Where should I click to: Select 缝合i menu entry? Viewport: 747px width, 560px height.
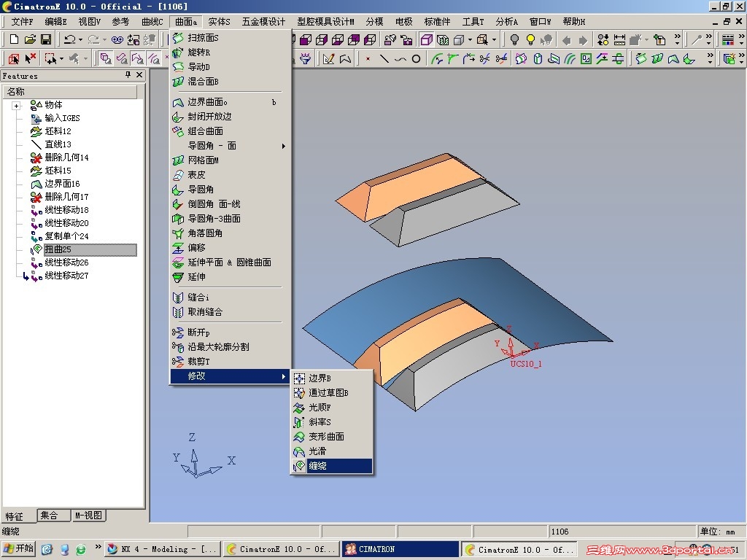tap(231, 297)
